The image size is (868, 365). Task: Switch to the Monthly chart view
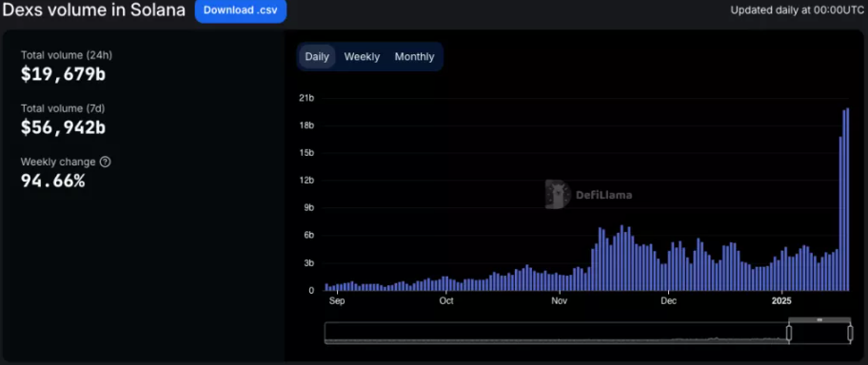tap(415, 56)
